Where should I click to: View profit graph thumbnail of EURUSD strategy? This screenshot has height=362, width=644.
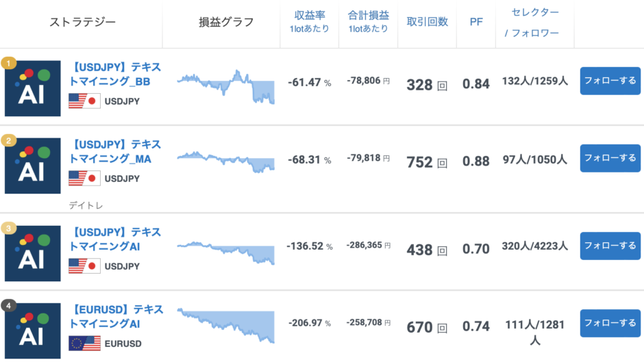click(x=226, y=326)
